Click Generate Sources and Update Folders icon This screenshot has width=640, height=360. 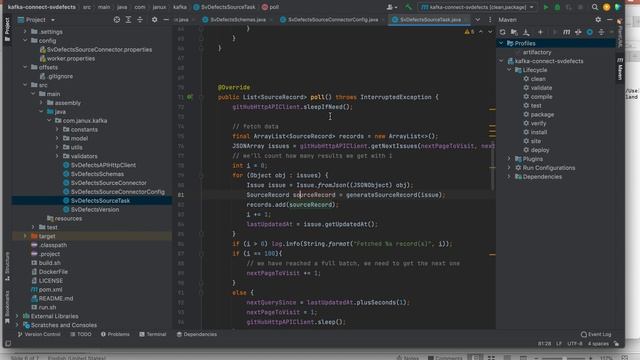point(514,32)
